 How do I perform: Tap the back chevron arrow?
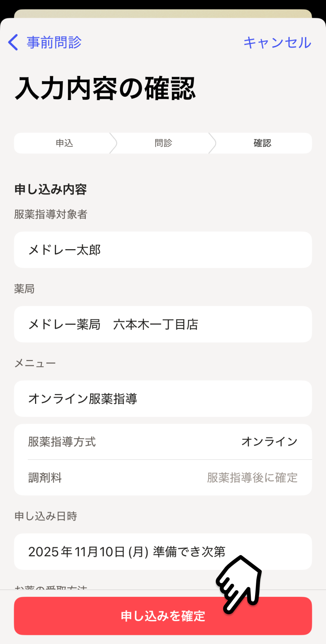pos(13,42)
